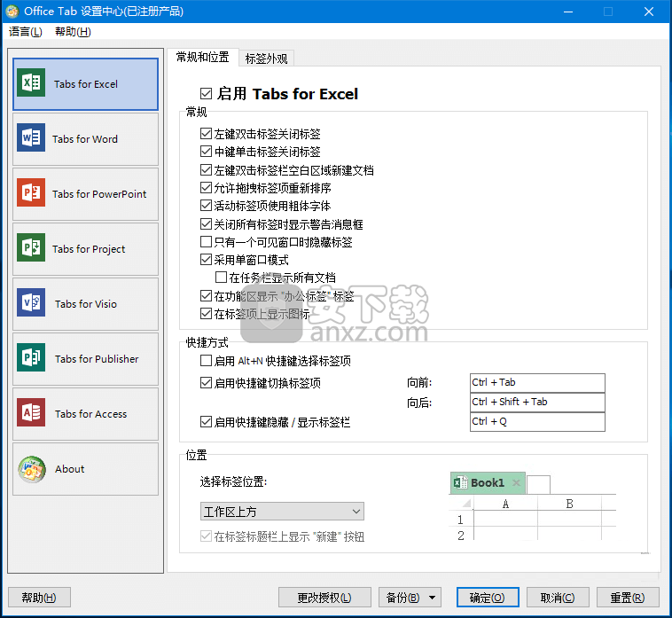Click the PowerPoint icon in sidebar
The width and height of the screenshot is (672, 618).
pyautogui.click(x=31, y=192)
